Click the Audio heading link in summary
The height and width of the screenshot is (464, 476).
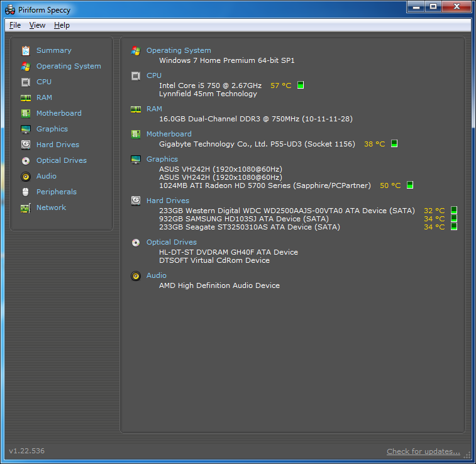click(x=157, y=275)
